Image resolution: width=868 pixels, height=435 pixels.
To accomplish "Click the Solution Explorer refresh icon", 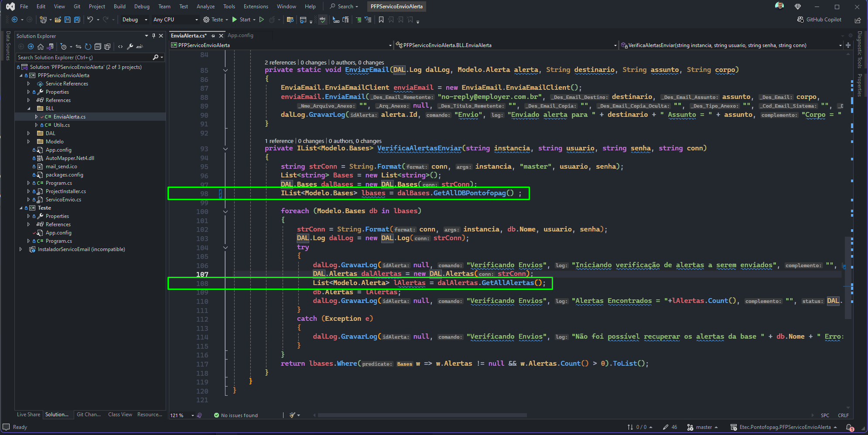I will coord(88,47).
